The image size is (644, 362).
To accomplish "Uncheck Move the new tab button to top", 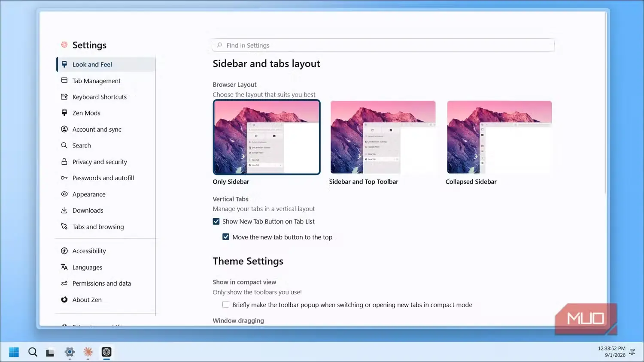I will pyautogui.click(x=226, y=237).
